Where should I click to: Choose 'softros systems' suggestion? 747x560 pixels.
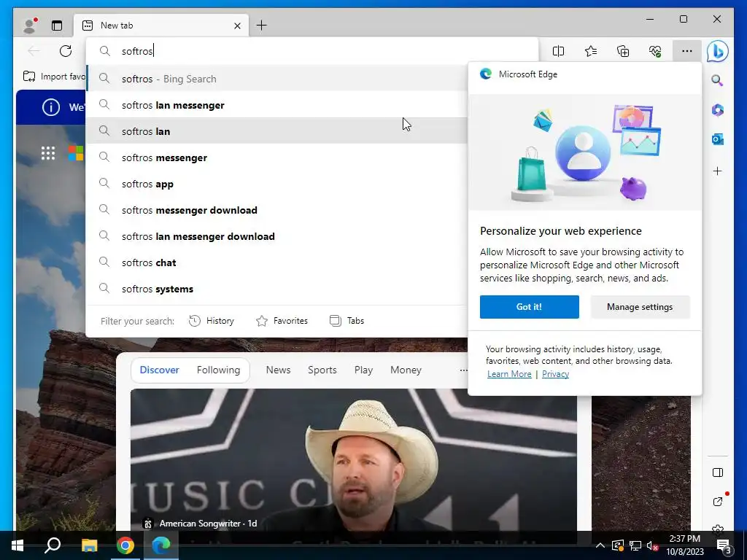276,289
